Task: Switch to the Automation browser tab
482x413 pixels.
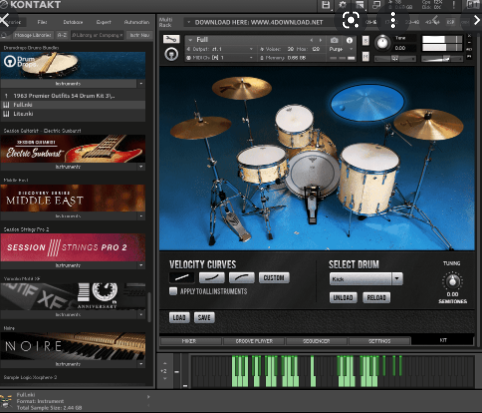Action: tap(137, 22)
